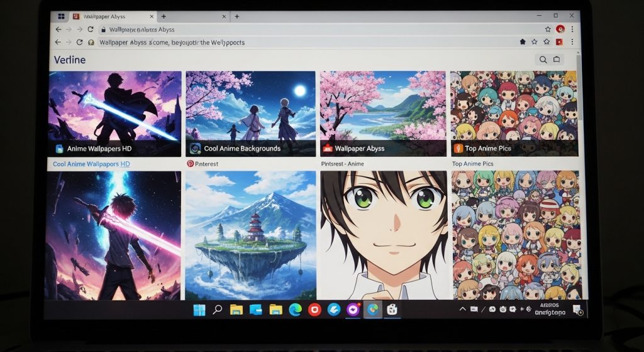
Task: Click the Verline site logo
Action: coord(70,60)
